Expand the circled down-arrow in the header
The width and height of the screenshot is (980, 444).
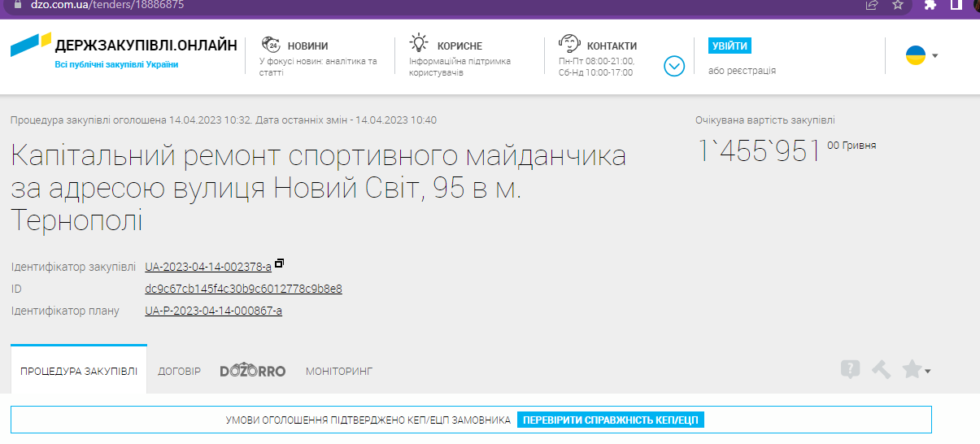[x=674, y=66]
